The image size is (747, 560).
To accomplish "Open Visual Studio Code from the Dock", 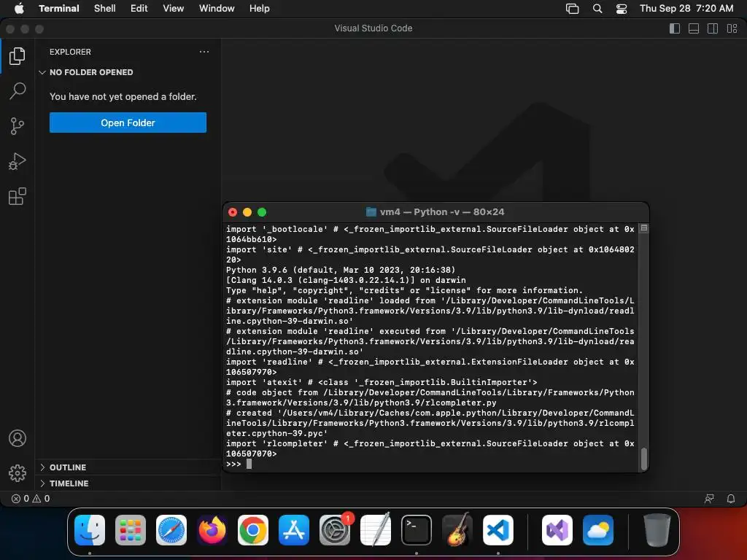I will point(498,530).
